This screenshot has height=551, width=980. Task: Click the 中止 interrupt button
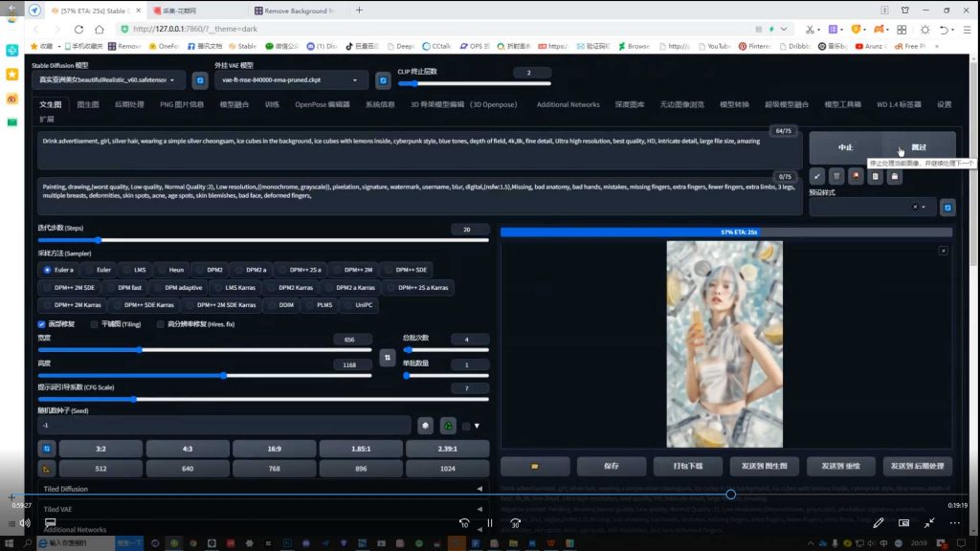(845, 148)
